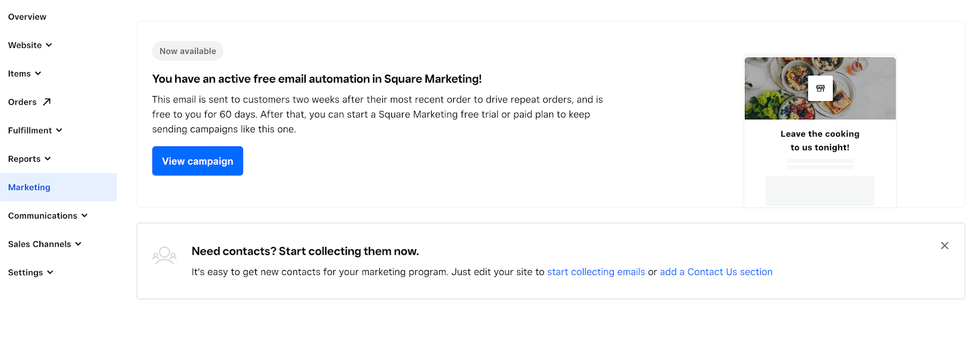
Task: Expand the Items menu chevron
Action: point(38,74)
